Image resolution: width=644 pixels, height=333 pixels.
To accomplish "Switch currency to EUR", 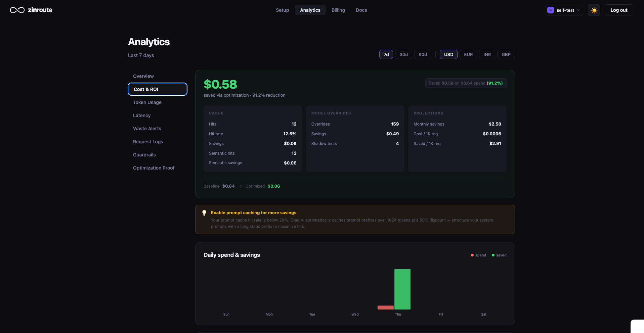I will coord(468,54).
